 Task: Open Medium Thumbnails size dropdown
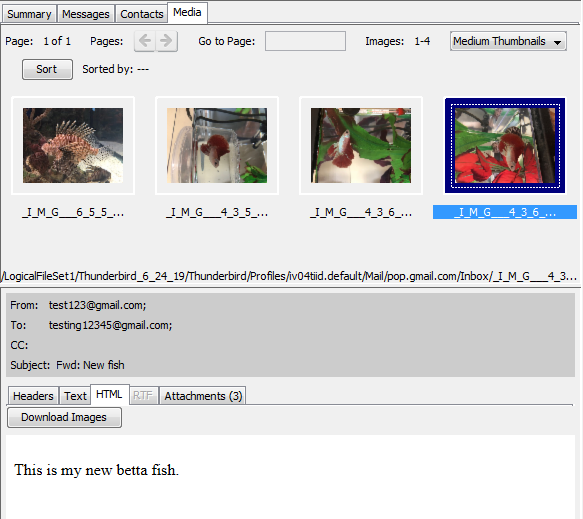508,41
